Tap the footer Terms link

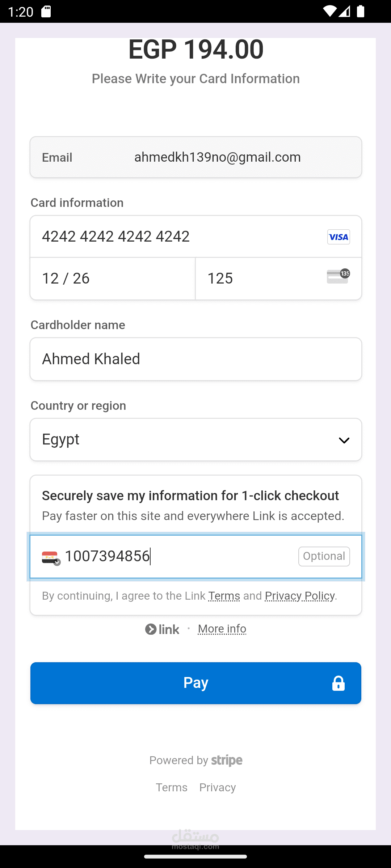coord(172,787)
